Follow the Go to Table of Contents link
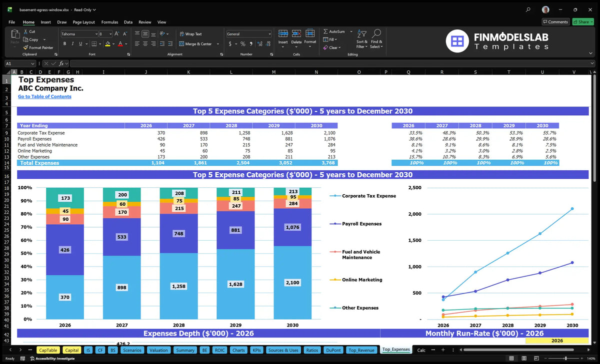600x364 pixels. click(44, 96)
